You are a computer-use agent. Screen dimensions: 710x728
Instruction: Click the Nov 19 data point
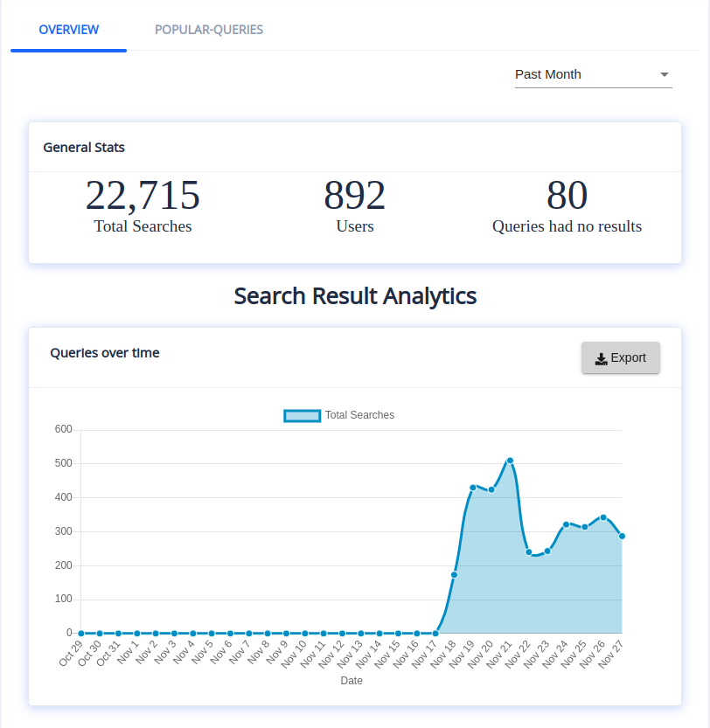473,488
